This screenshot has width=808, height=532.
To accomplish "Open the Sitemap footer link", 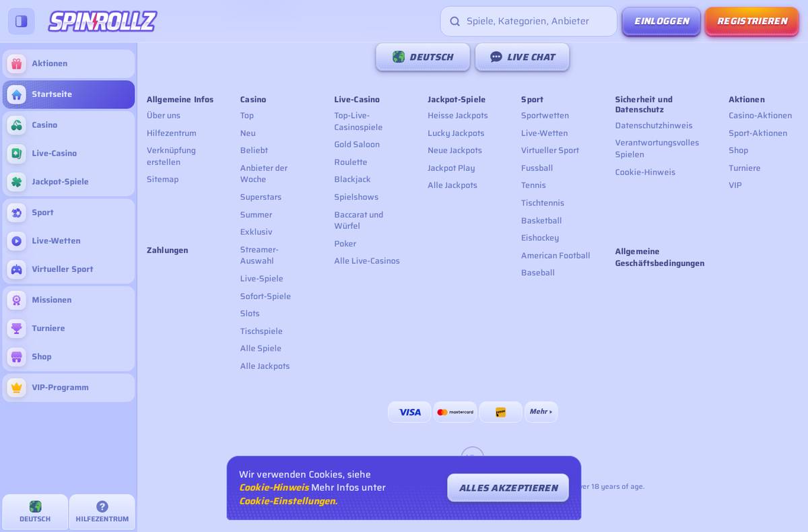I will tap(163, 180).
